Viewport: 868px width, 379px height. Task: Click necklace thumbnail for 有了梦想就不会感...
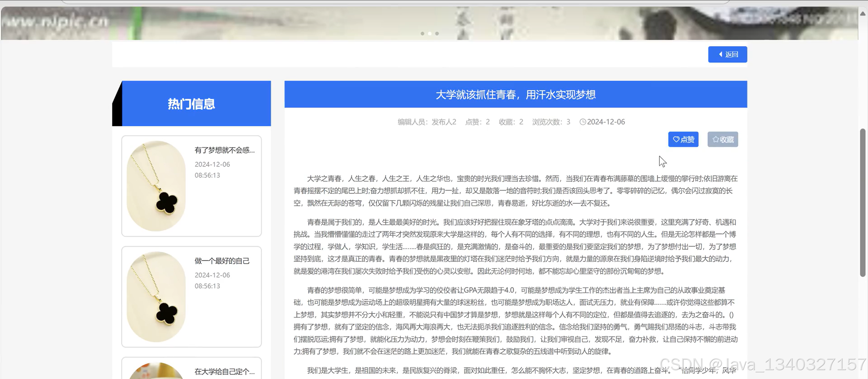(156, 186)
